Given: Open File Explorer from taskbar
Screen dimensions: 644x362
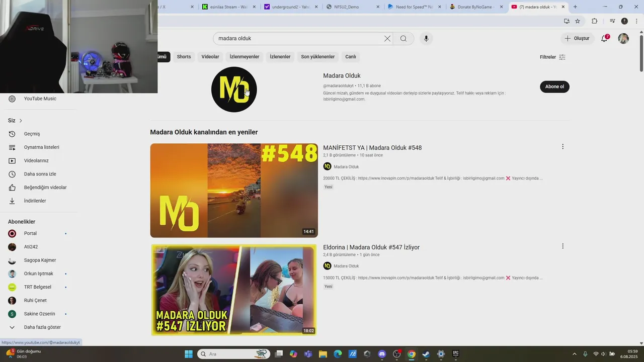Looking at the screenshot, I should 323,354.
